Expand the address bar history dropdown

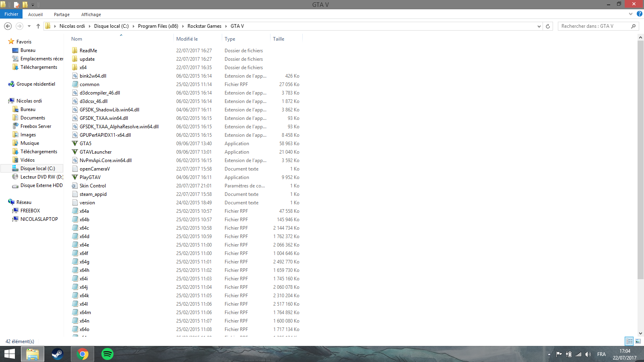point(539,26)
